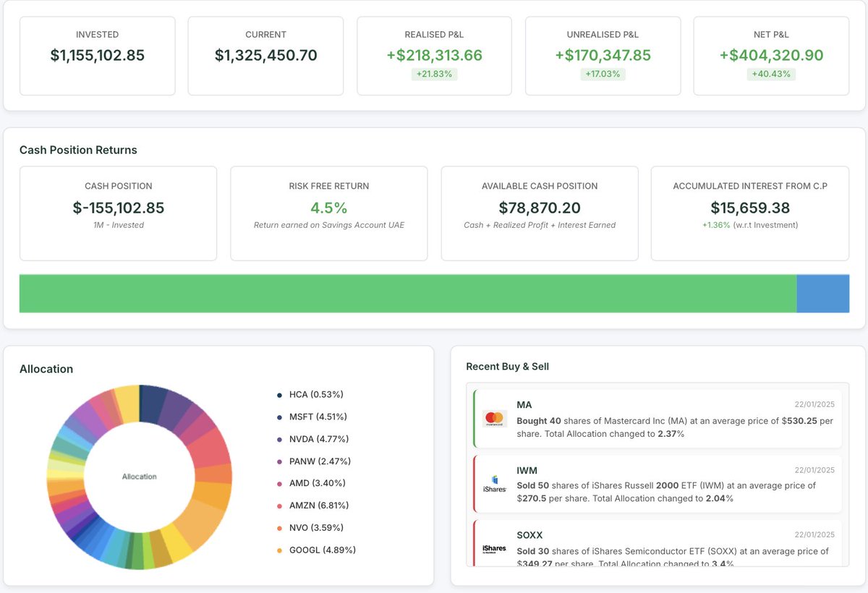This screenshot has width=868, height=593.
Task: Click the SOXX ticker heading
Action: tap(529, 535)
